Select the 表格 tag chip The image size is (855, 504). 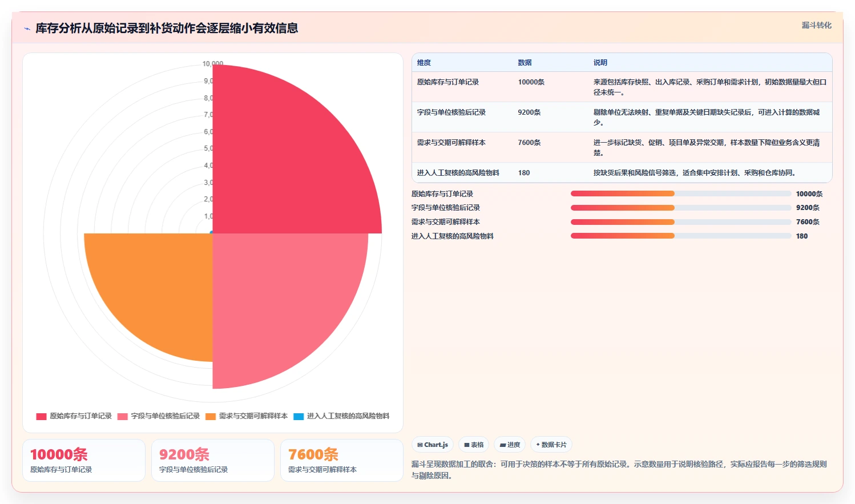tap(474, 445)
